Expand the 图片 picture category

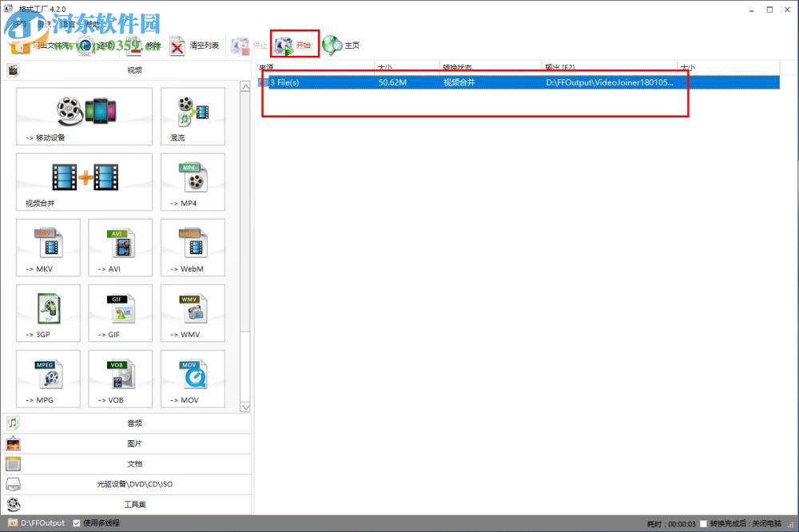coord(127,443)
